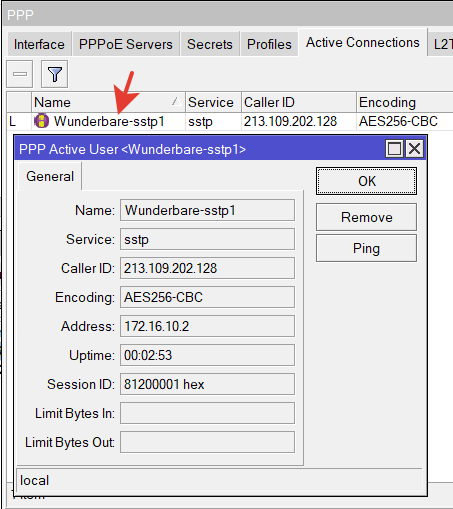Select the Wunderbare-sstp1 connection icon
Viewport: 453px width, 509px height.
pyautogui.click(x=41, y=121)
